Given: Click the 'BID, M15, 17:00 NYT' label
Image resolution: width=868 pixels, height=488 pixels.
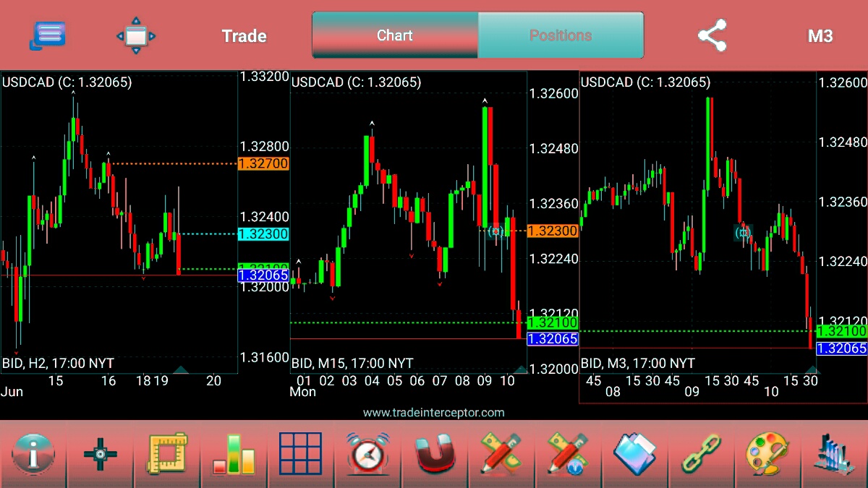Looking at the screenshot, I should point(352,363).
